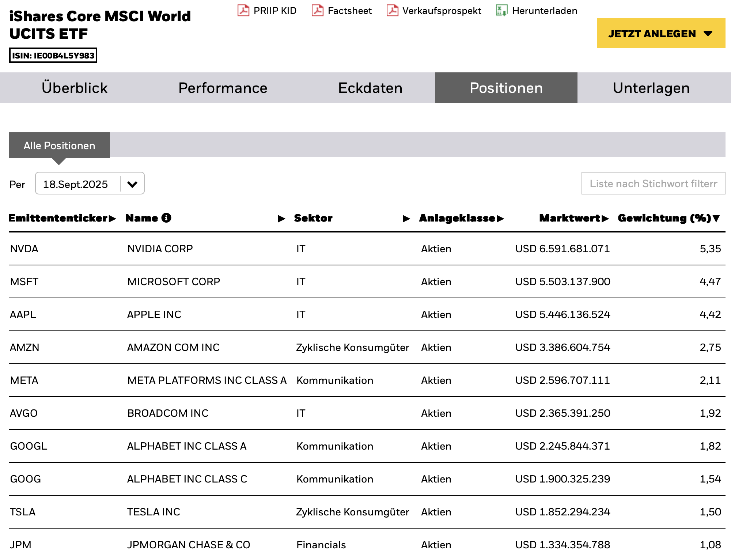Open the Unterlagen tab
The image size is (731, 560).
click(651, 88)
